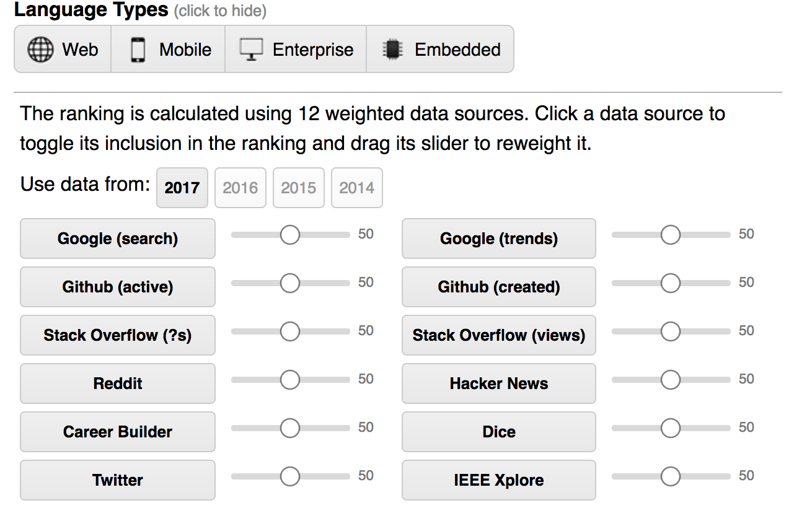812x508 pixels.
Task: Toggle the Github (created) data source
Action: tap(498, 287)
